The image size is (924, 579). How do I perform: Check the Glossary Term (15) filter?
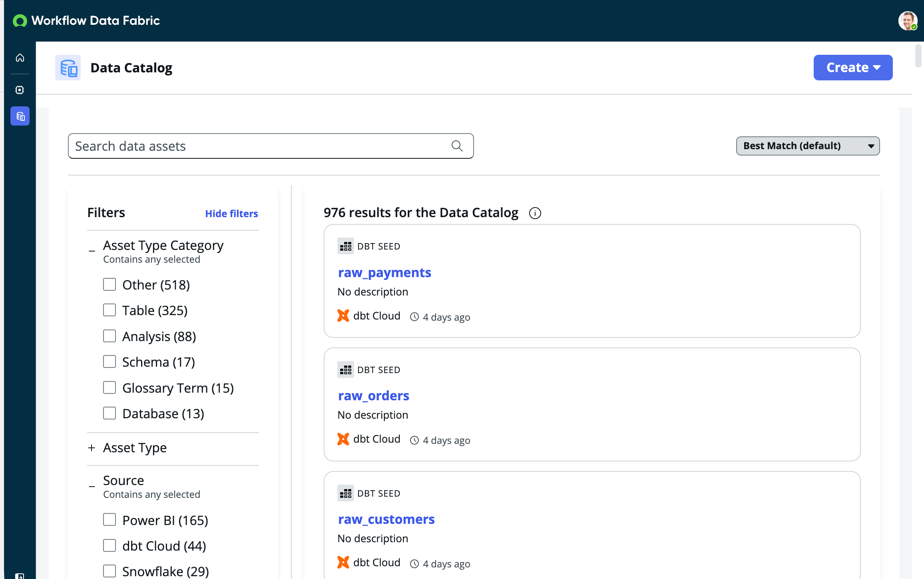(x=110, y=387)
